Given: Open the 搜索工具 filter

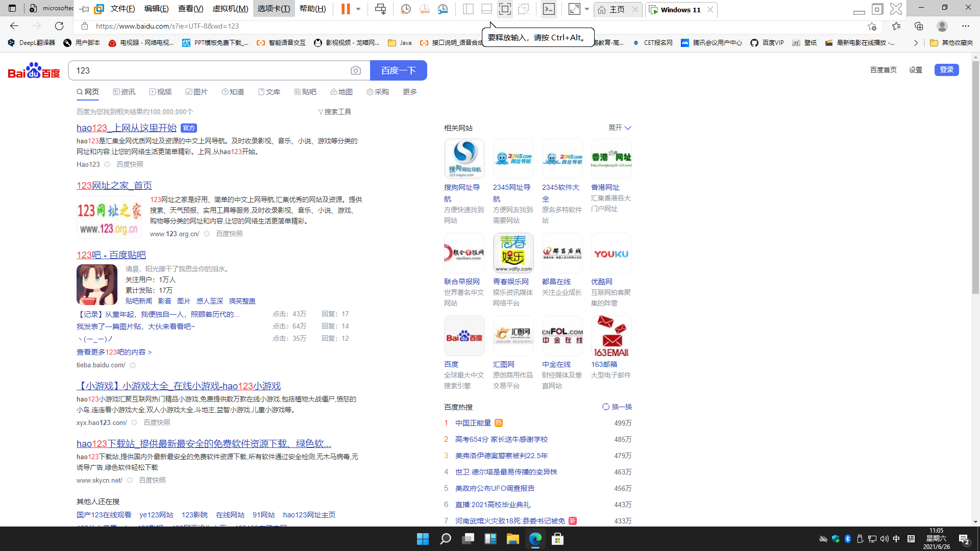Looking at the screenshot, I should click(x=334, y=112).
